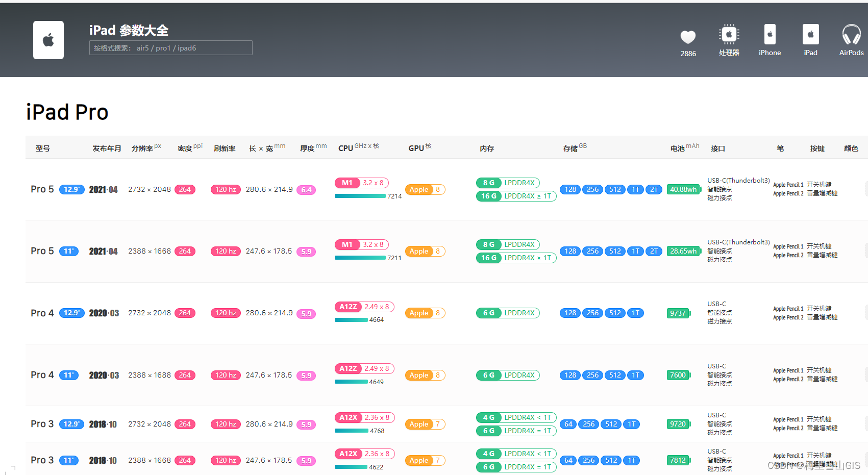The image size is (868, 475).
Task: Click the 40.88wh battery badge
Action: click(x=683, y=189)
